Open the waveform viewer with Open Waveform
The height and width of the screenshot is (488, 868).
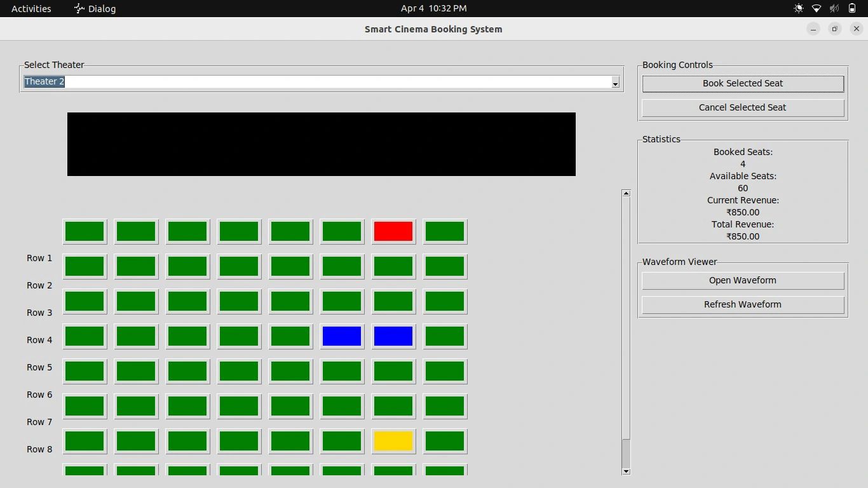coord(743,280)
